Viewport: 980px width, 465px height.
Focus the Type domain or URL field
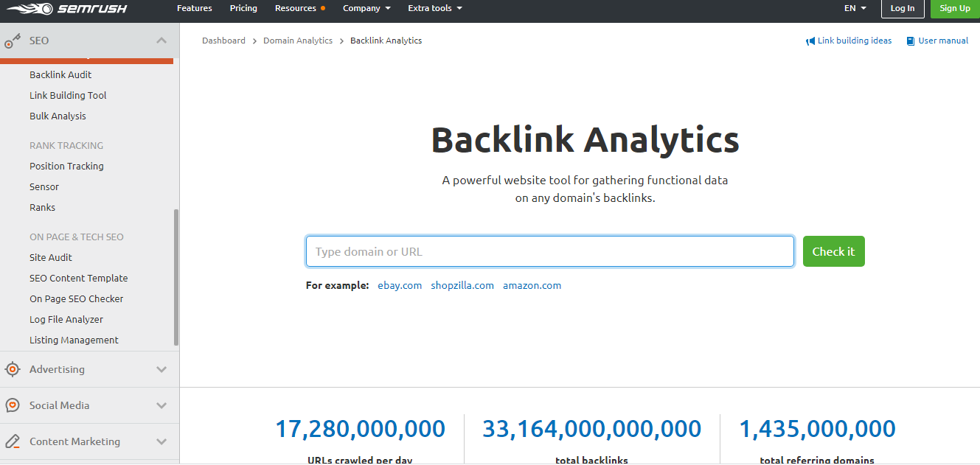(550, 251)
